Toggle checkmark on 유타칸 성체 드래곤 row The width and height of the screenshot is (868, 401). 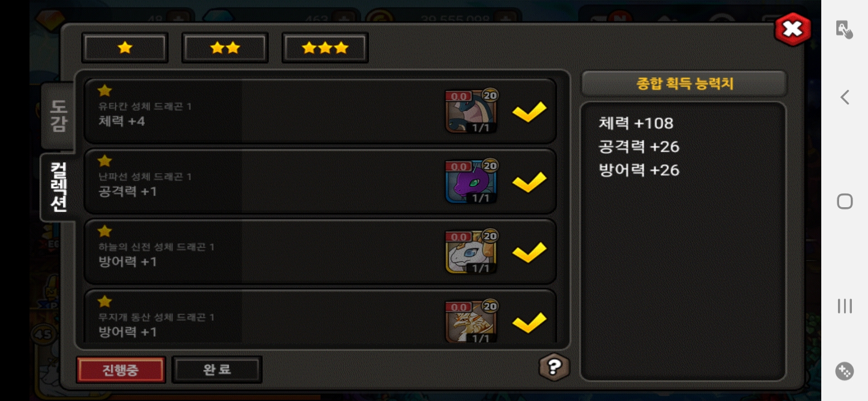(x=529, y=111)
